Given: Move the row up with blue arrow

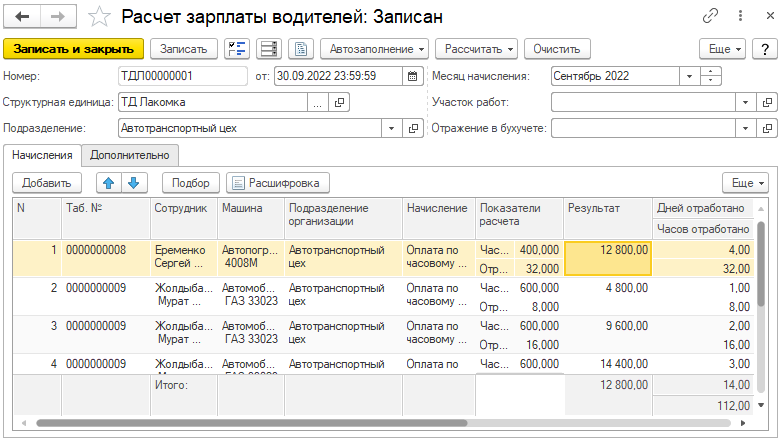Looking at the screenshot, I should (x=108, y=182).
